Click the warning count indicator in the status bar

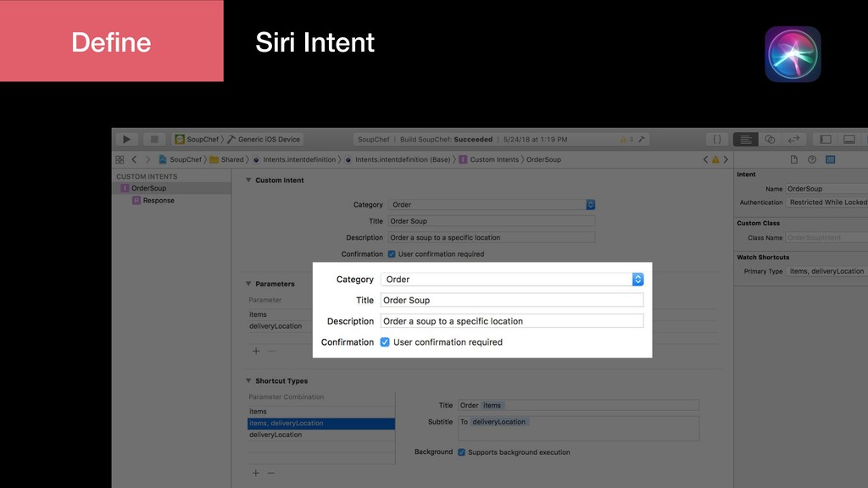click(626, 140)
